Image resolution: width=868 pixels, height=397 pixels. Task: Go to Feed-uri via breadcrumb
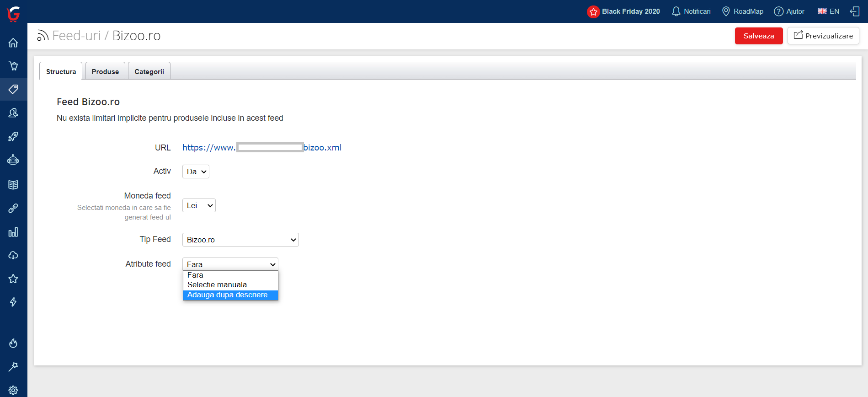[76, 36]
